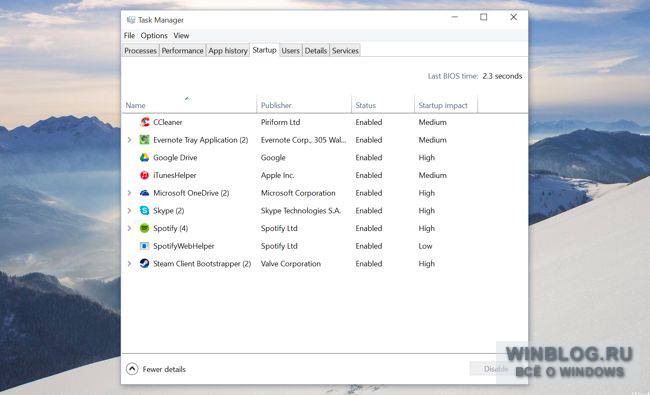Expand the Skype group

(129, 211)
